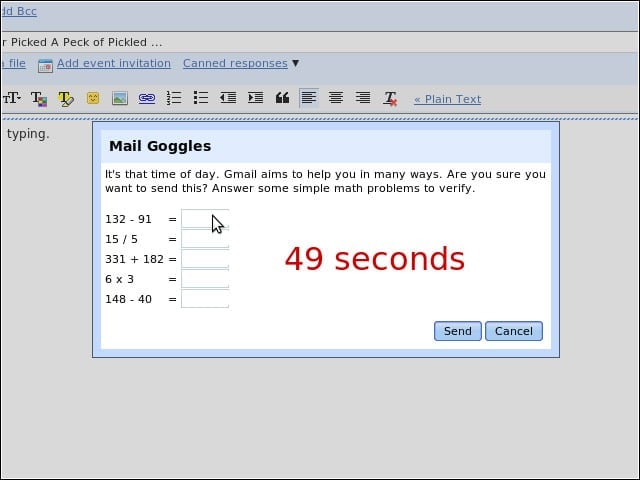Expand the Canned responses dropdown arrow

click(296, 63)
